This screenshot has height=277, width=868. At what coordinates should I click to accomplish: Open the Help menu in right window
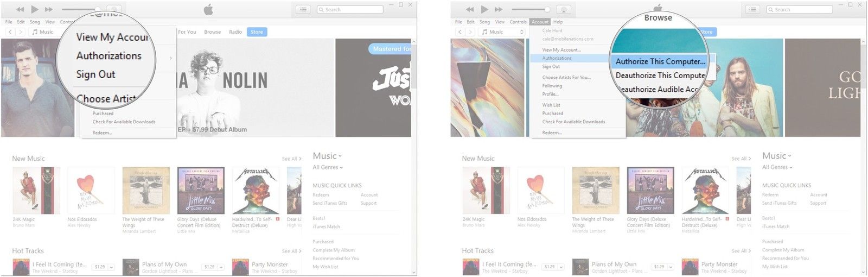click(558, 22)
